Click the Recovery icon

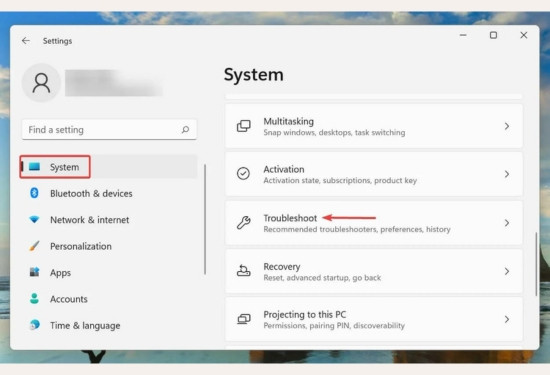pos(243,271)
